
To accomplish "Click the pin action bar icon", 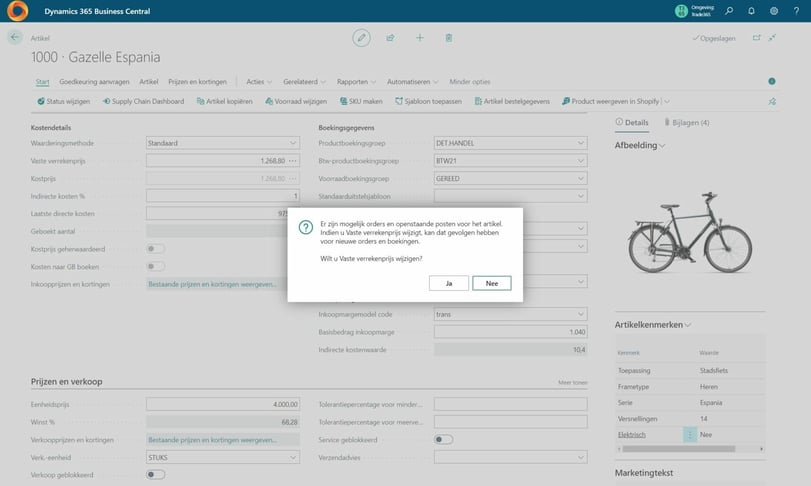I will click(x=772, y=101).
